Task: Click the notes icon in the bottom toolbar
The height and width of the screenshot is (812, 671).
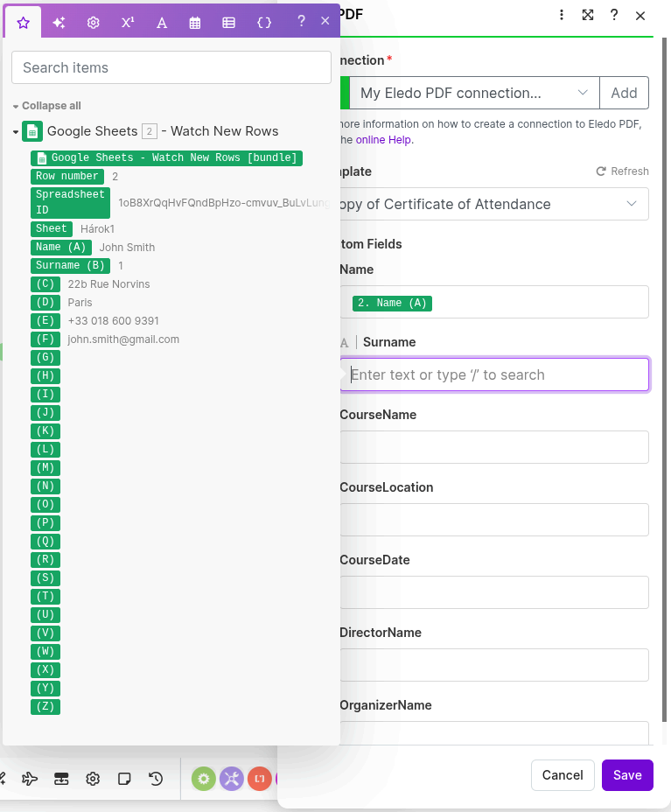Action: 124,778
